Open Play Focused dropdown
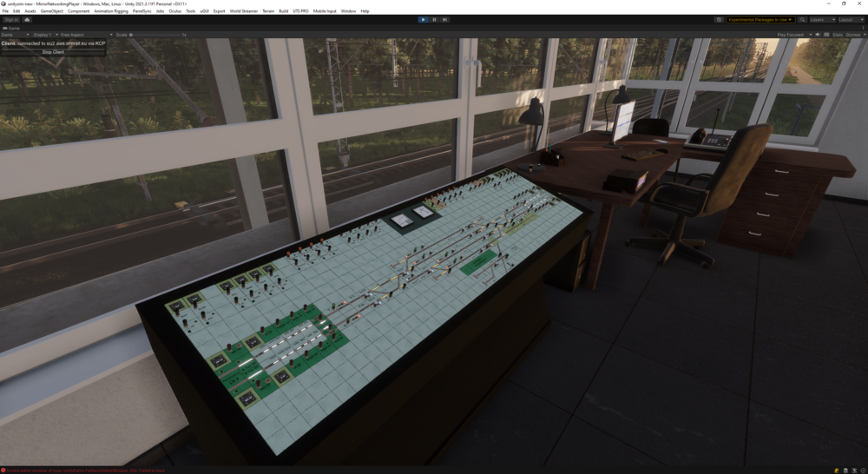Image resolution: width=868 pixels, height=474 pixels. pyautogui.click(x=794, y=35)
